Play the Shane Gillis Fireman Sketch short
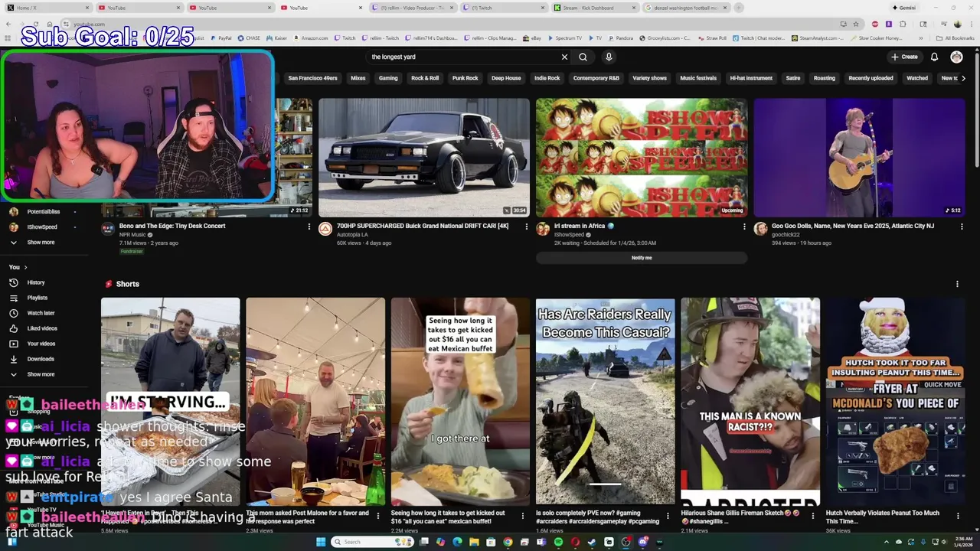Screen dimensions: 980x551 pos(750,402)
